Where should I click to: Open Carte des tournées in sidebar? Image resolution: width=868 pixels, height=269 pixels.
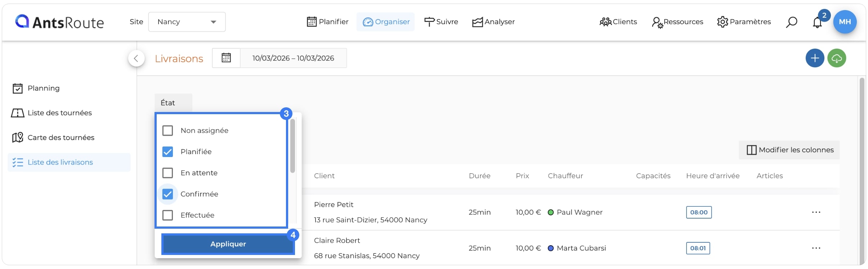53,138
